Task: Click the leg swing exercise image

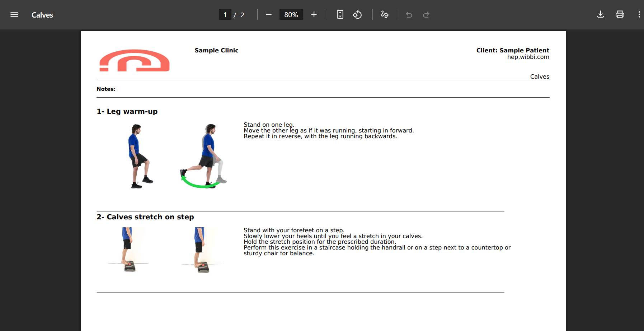Action: coord(203,156)
